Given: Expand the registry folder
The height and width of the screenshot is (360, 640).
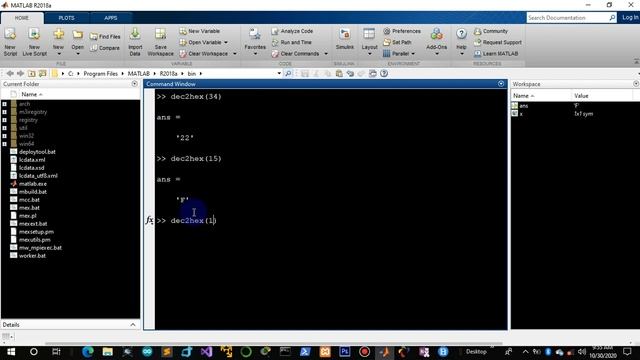Looking at the screenshot, I should point(4,120).
